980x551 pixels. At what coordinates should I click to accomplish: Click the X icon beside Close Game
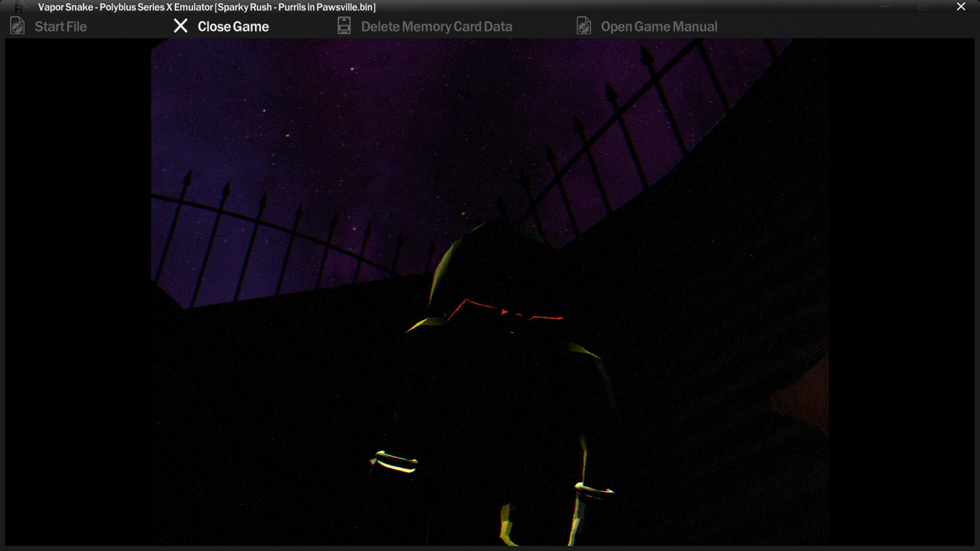[x=181, y=26]
